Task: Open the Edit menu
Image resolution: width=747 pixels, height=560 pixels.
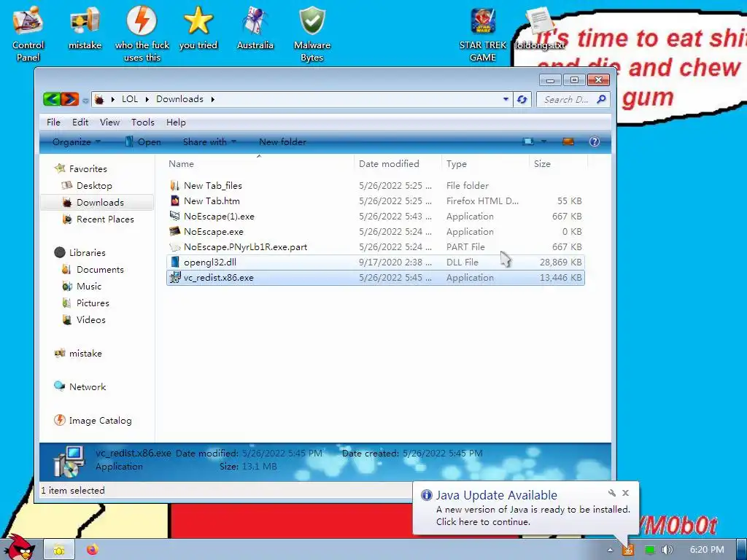Action: 80,122
